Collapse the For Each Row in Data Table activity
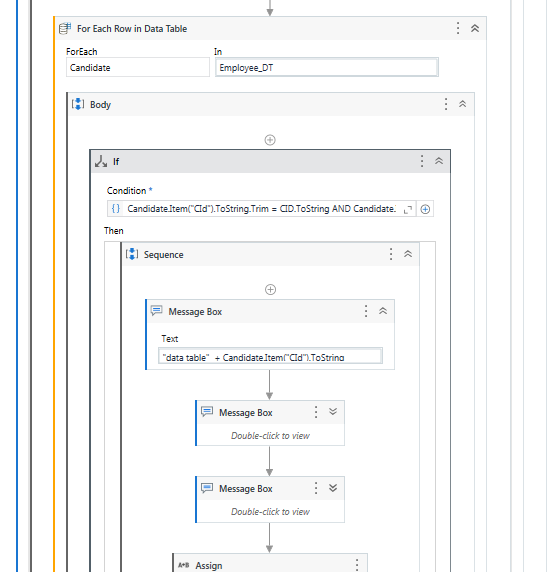 pyautogui.click(x=475, y=28)
